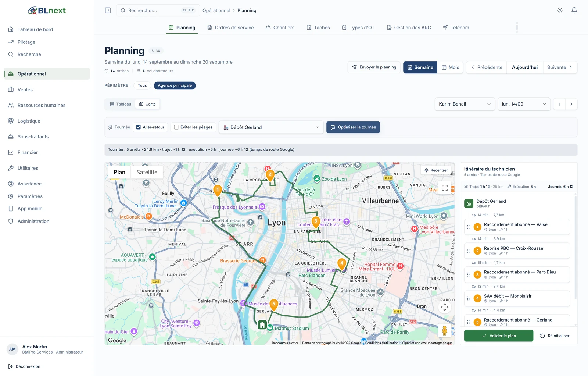Open the Chantiers tab
Screen dimensions: 588x376
coord(280,28)
